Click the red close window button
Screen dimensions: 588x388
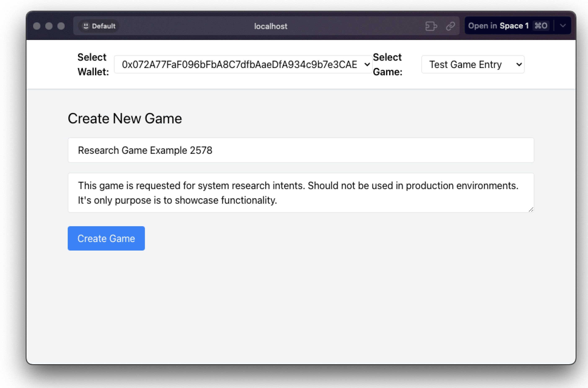tap(37, 26)
